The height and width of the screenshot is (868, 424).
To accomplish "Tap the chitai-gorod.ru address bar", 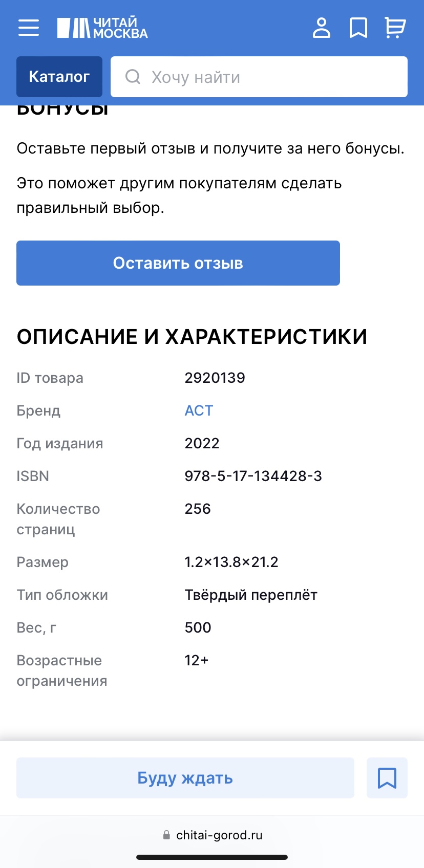I will (x=212, y=835).
